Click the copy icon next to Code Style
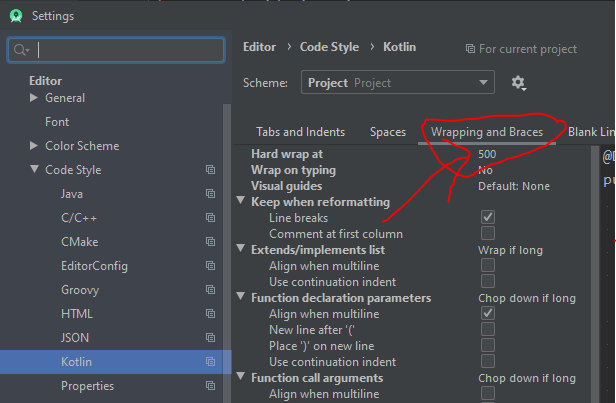 tap(210, 170)
